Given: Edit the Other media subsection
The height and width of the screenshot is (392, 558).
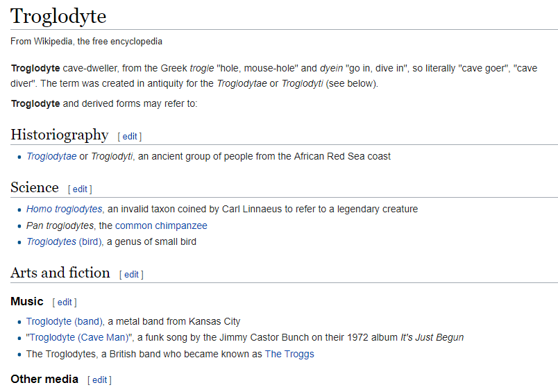Looking at the screenshot, I should [x=99, y=380].
